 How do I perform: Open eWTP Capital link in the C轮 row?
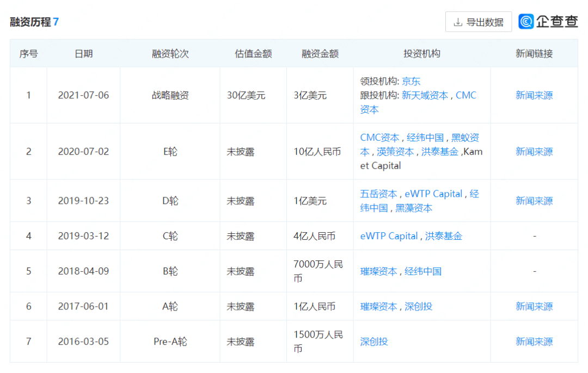coord(389,236)
